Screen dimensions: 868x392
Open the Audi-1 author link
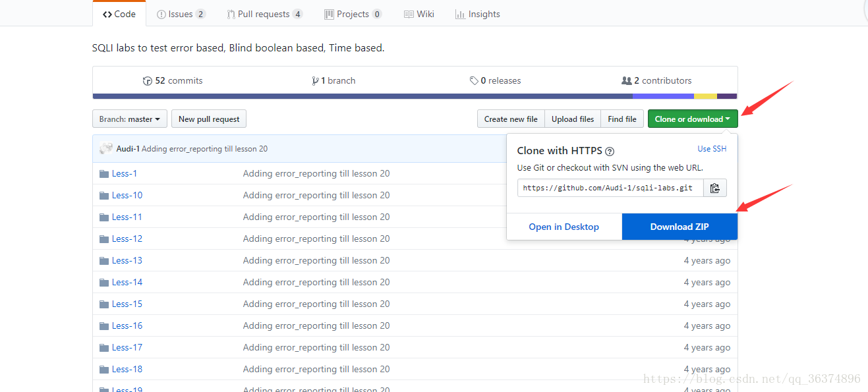(x=128, y=149)
